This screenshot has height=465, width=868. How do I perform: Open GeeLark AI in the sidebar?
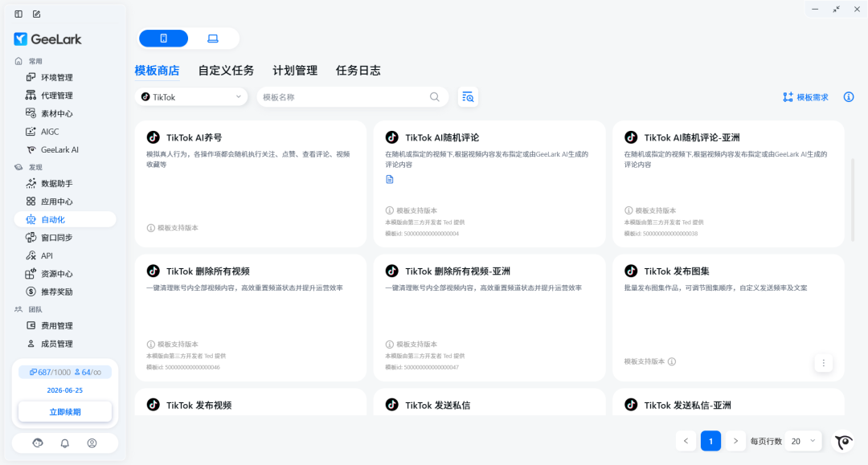click(65, 150)
